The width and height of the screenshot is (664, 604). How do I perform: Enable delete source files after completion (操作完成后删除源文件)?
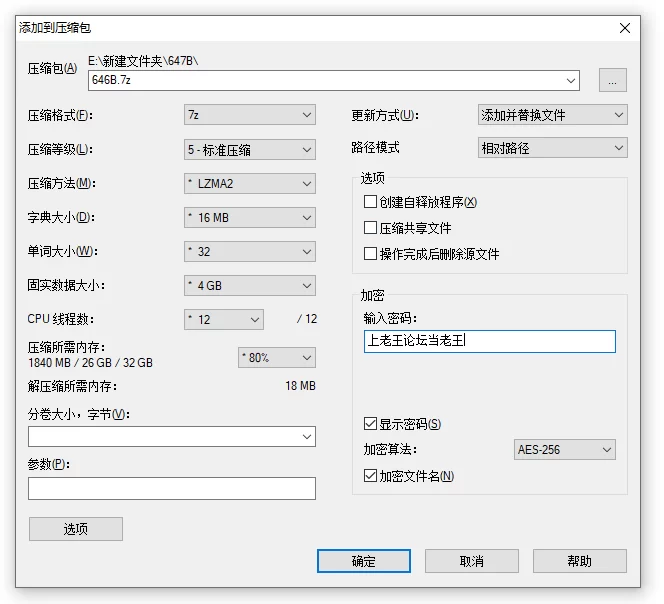pos(371,254)
